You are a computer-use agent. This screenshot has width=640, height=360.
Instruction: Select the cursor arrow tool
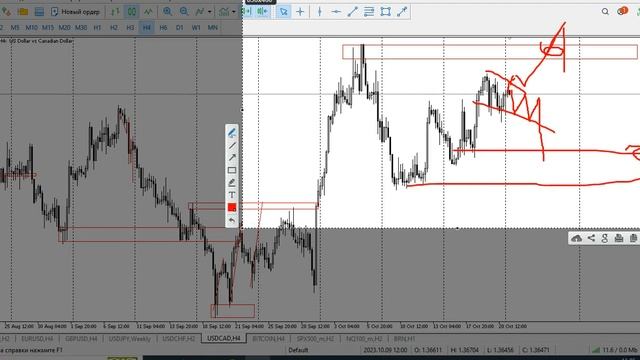283,12
